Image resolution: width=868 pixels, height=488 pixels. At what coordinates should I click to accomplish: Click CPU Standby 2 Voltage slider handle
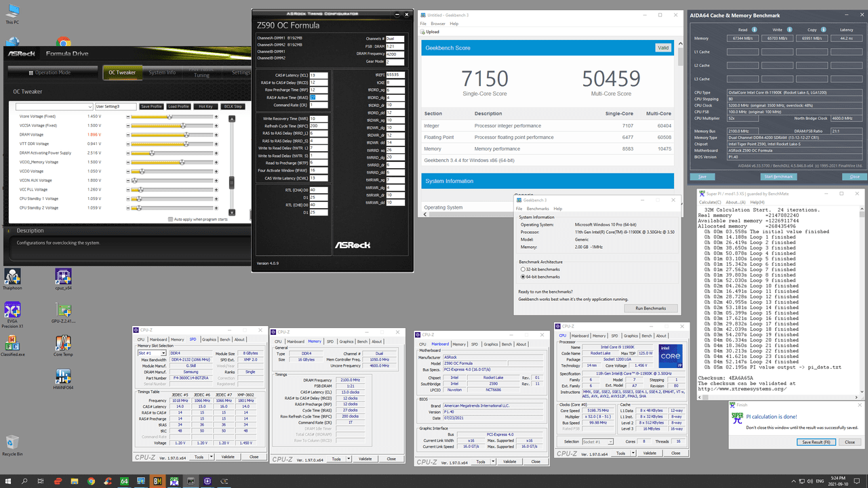pyautogui.click(x=140, y=208)
